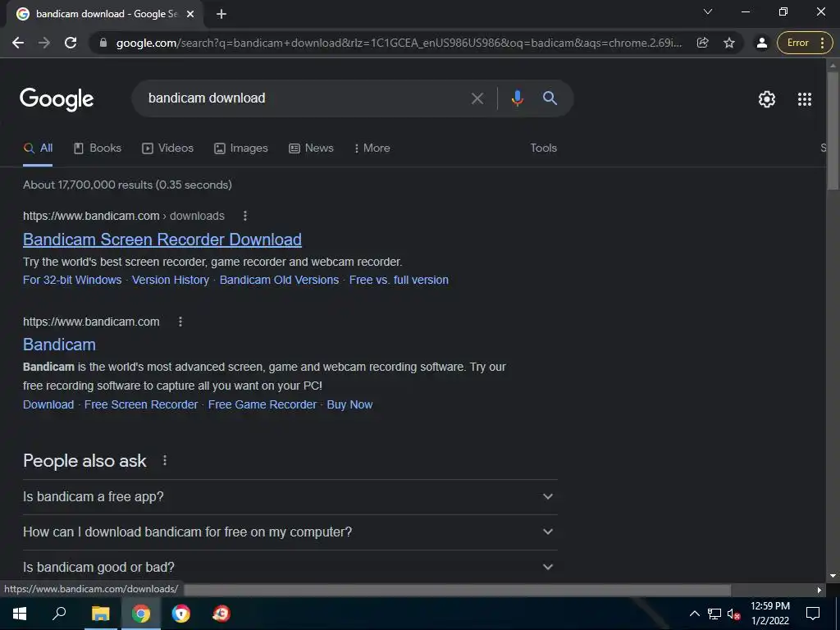
Task: Click the Free Game Recorder sitelink
Action: tap(262, 404)
